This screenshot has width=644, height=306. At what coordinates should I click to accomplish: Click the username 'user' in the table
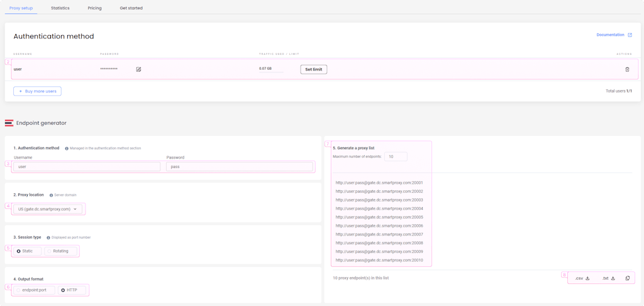18,69
